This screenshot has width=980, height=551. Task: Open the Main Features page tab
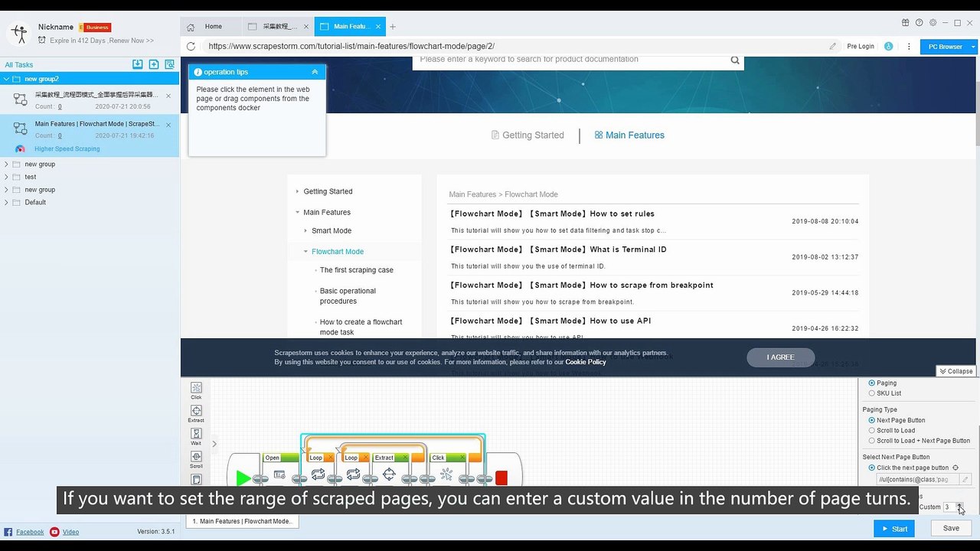coord(629,135)
